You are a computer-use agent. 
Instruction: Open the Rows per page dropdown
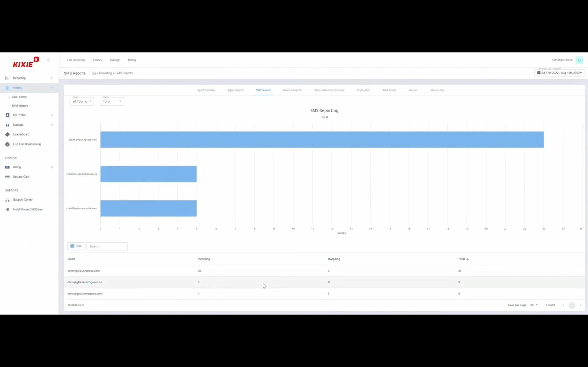click(534, 305)
